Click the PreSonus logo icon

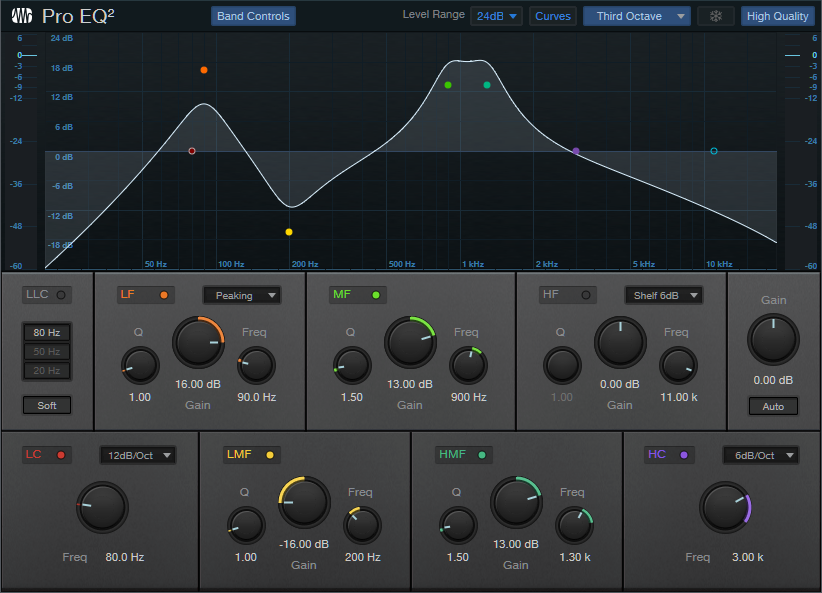[20, 16]
